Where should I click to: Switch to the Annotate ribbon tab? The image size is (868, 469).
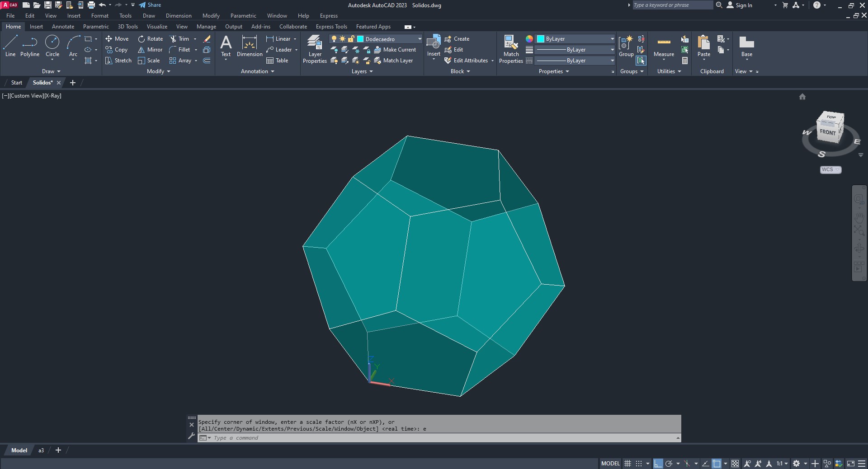[x=63, y=27]
